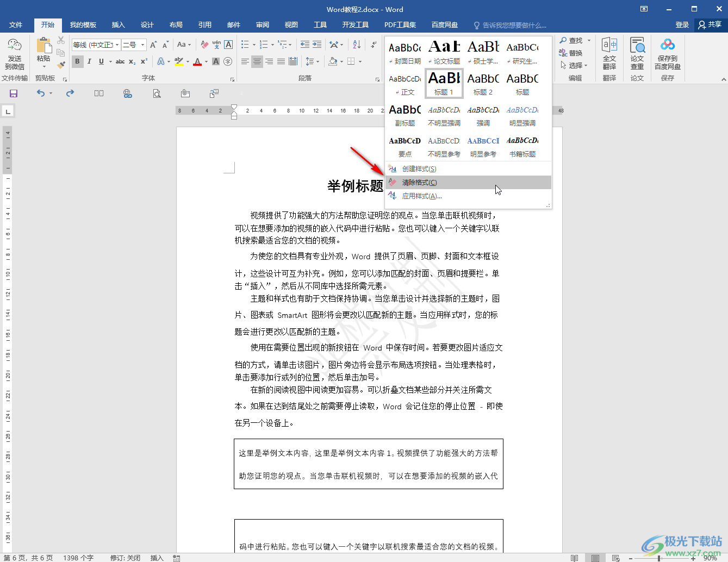Open the font size dropdown (二号)

(x=143, y=45)
